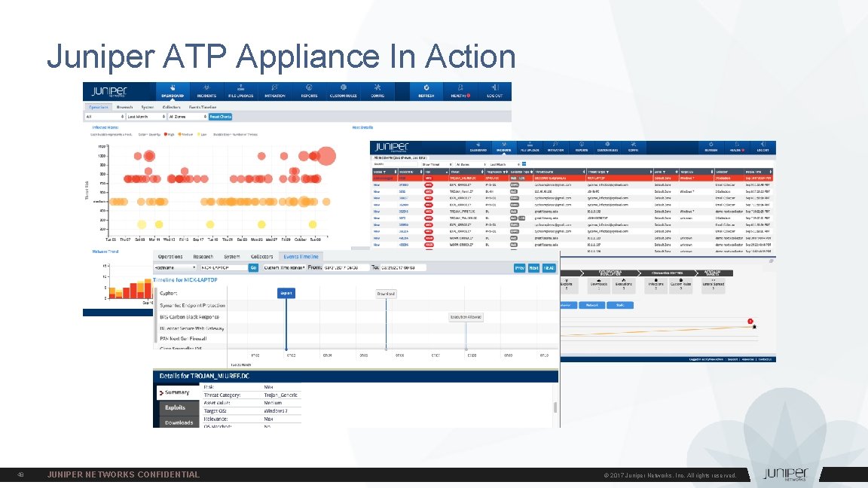The height and width of the screenshot is (488, 868).
Task: Click Prev button in Events Timeline
Action: 520,268
